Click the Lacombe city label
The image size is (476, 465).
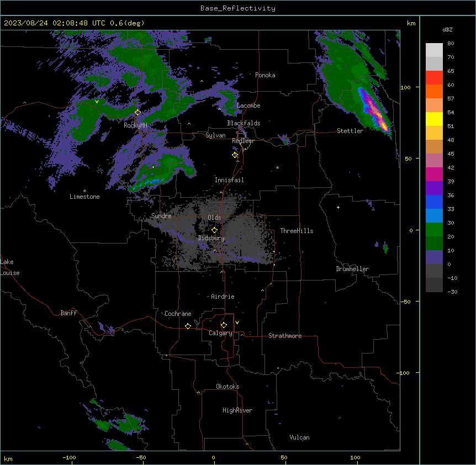pyautogui.click(x=248, y=105)
